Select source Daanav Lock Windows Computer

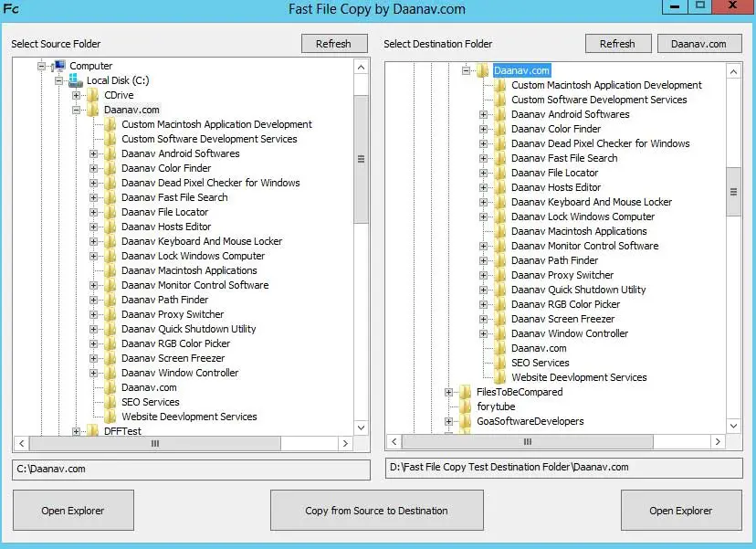coord(193,256)
